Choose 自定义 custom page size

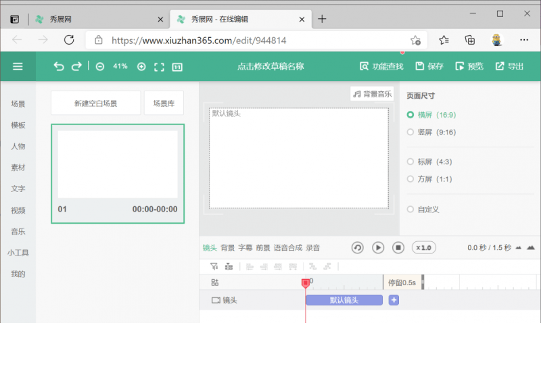(x=425, y=209)
